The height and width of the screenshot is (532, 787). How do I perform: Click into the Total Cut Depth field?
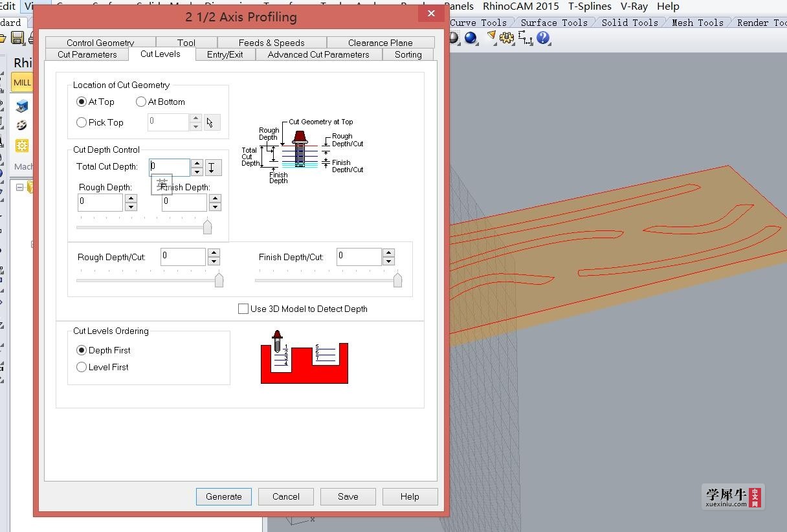pos(170,168)
